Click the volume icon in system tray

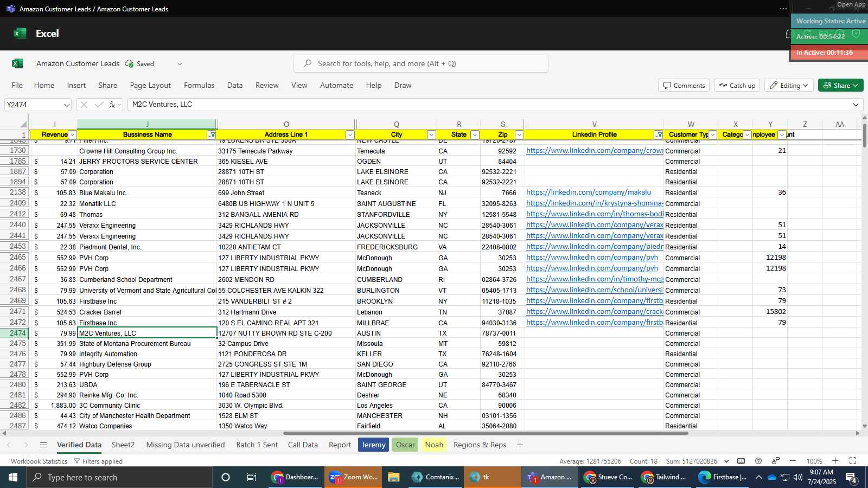click(x=797, y=477)
